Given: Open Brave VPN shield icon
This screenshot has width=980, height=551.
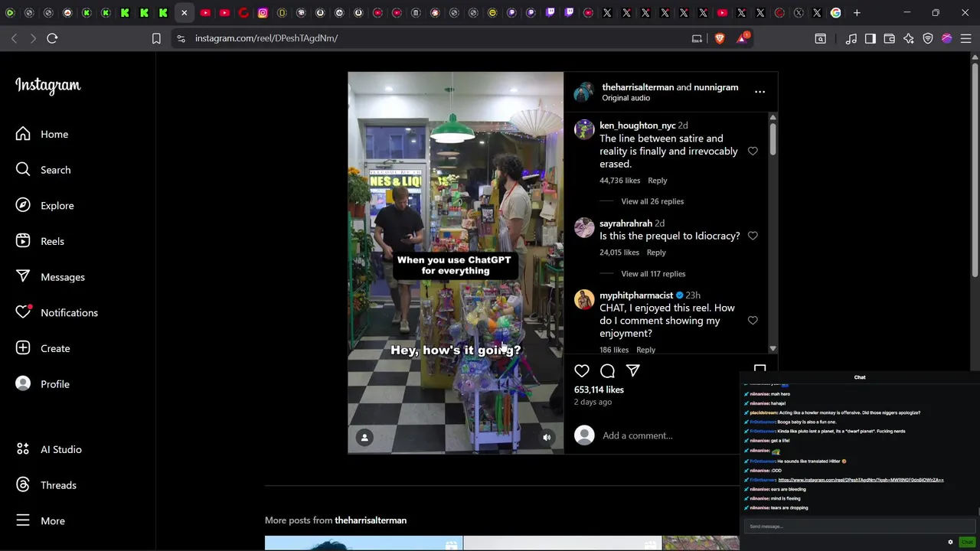Looking at the screenshot, I should 928,38.
